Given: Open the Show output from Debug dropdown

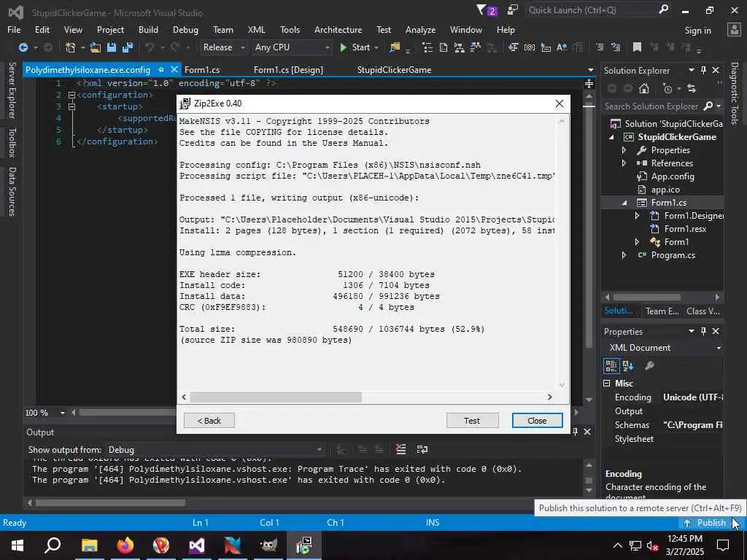Looking at the screenshot, I should (214, 449).
